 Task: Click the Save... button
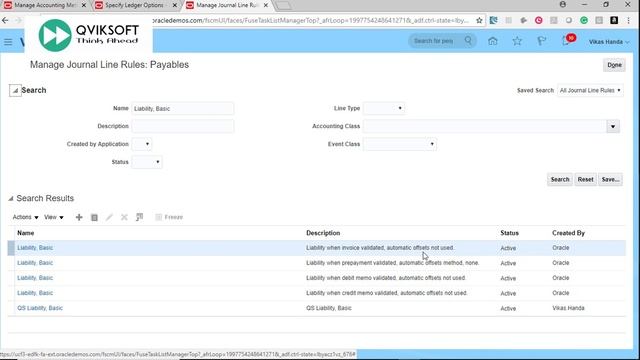(x=610, y=179)
